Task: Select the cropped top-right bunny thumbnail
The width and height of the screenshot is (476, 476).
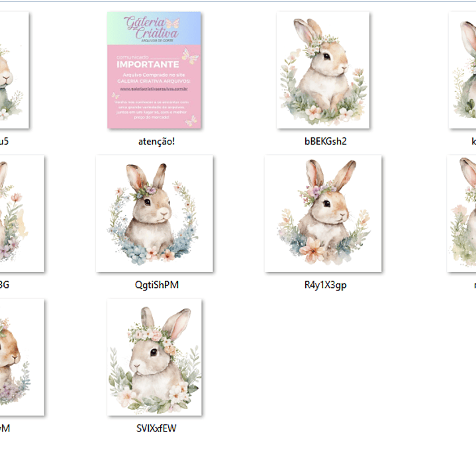Action: 463,70
